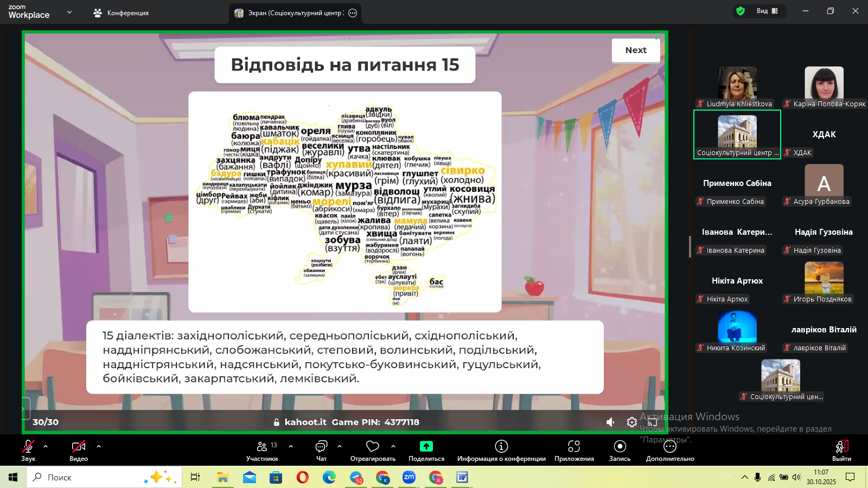Expand audio options arrow next to Звук
Image resolution: width=868 pixels, height=488 pixels.
coord(46,446)
